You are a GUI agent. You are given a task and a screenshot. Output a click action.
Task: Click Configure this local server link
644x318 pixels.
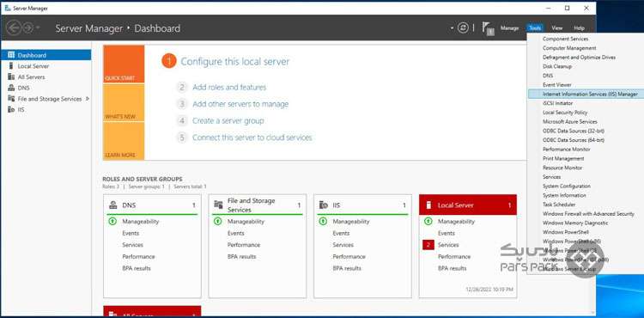tap(235, 62)
